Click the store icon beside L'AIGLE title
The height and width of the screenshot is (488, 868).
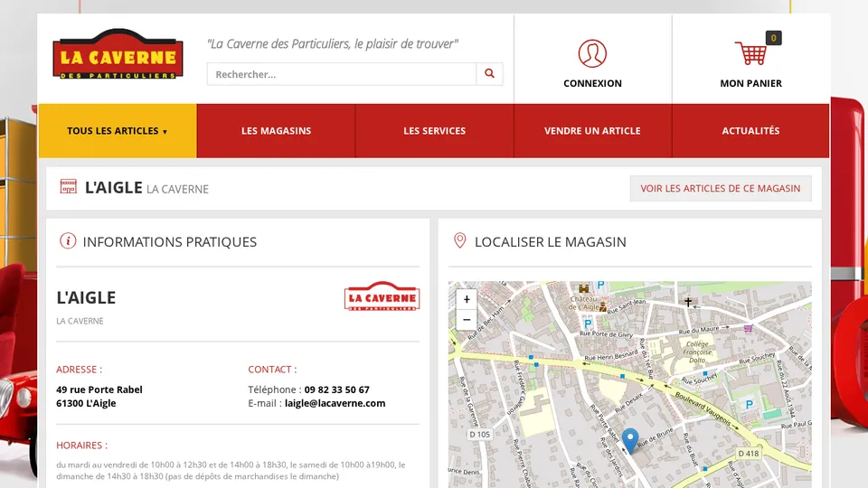(x=69, y=186)
